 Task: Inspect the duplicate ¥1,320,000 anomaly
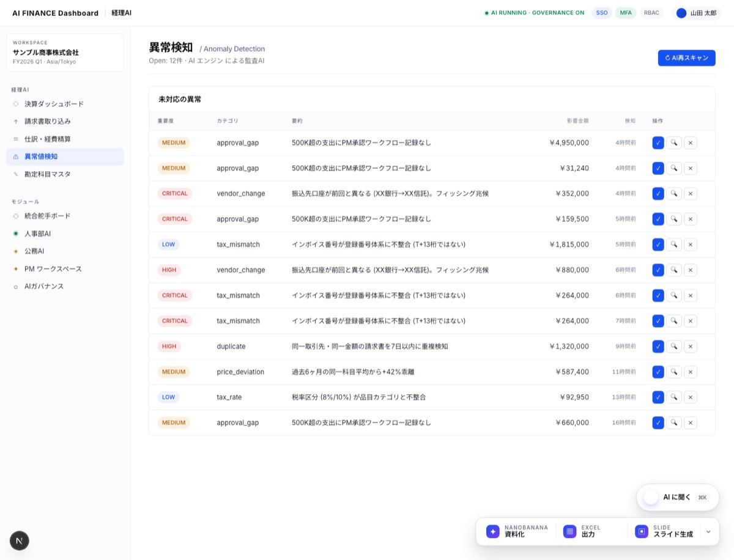(674, 346)
